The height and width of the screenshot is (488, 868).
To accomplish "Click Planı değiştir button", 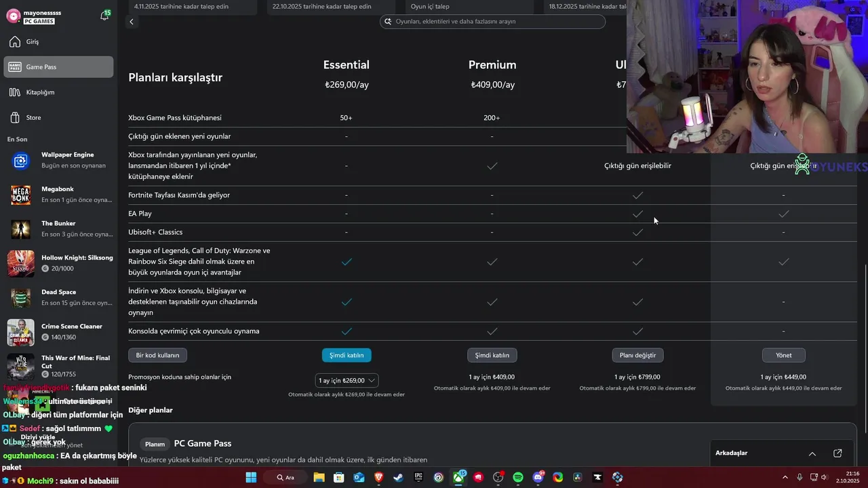I will click(637, 355).
